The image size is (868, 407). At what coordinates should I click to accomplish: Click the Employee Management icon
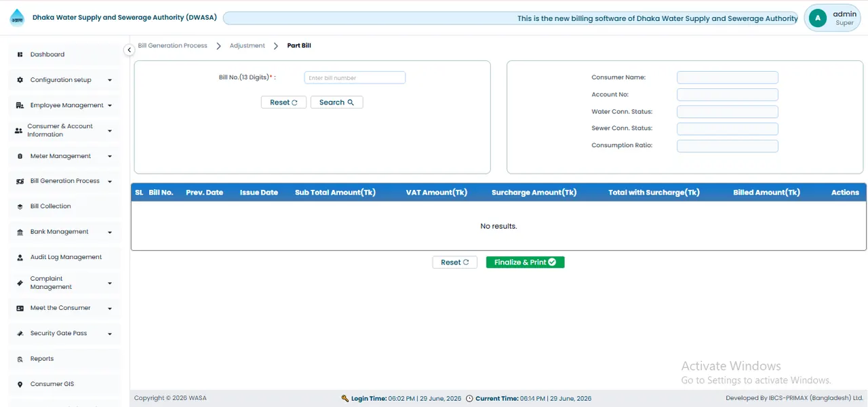pos(20,106)
